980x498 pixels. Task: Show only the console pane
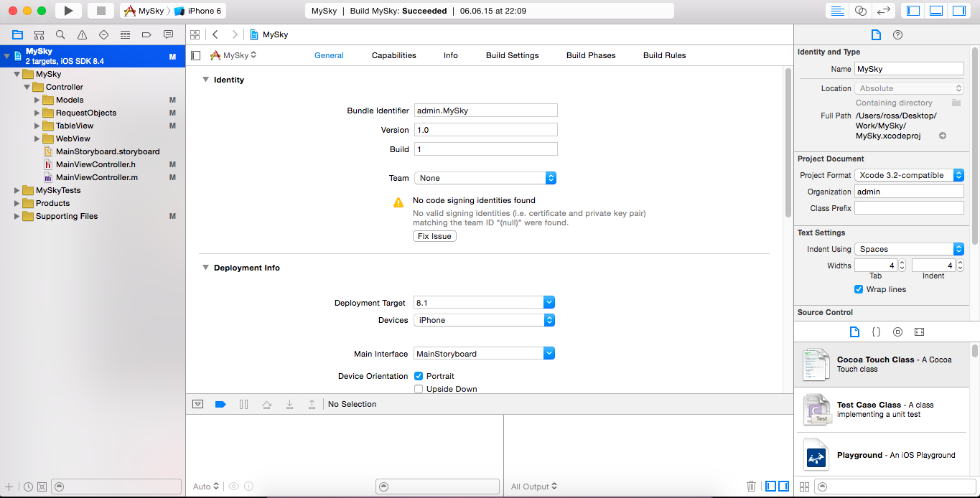coord(783,486)
